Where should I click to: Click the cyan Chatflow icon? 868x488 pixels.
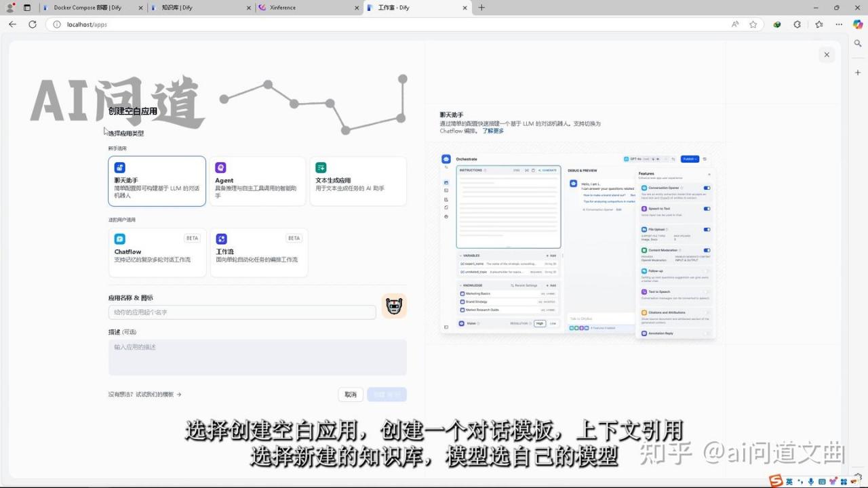point(120,239)
